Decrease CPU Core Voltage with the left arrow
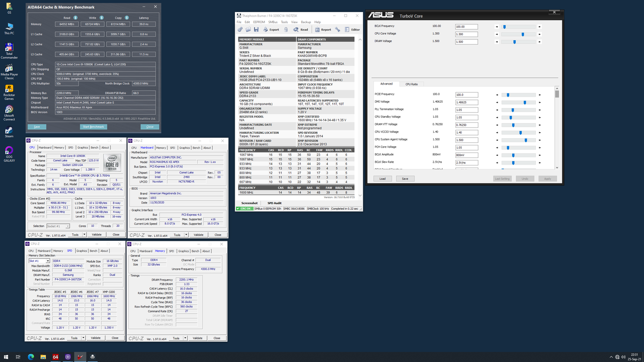Image resolution: width=644 pixels, height=362 pixels. tap(497, 34)
